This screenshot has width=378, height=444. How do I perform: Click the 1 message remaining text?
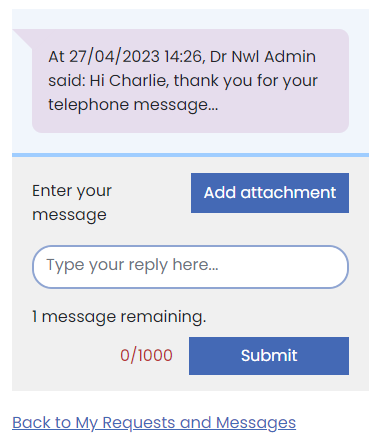[x=119, y=317]
